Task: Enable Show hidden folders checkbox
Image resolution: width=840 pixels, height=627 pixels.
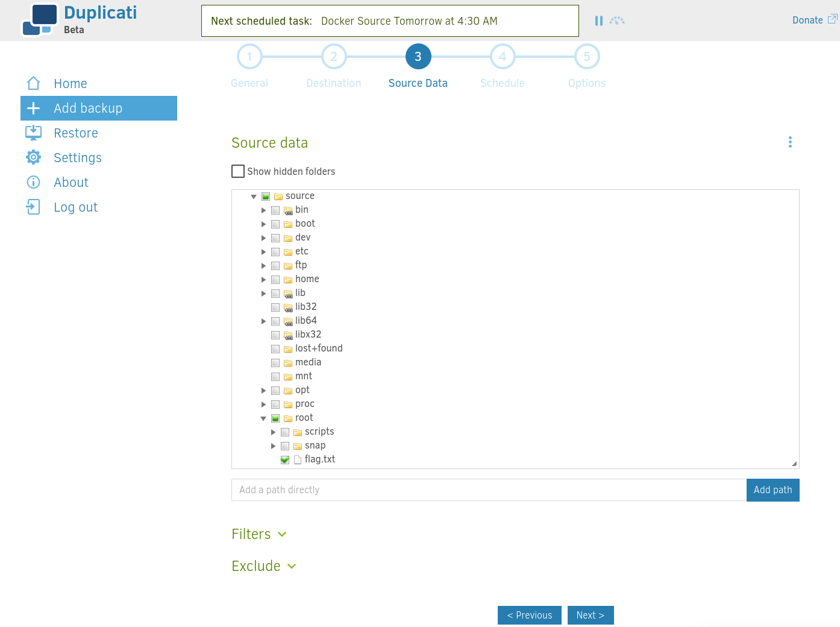Action: 238,171
